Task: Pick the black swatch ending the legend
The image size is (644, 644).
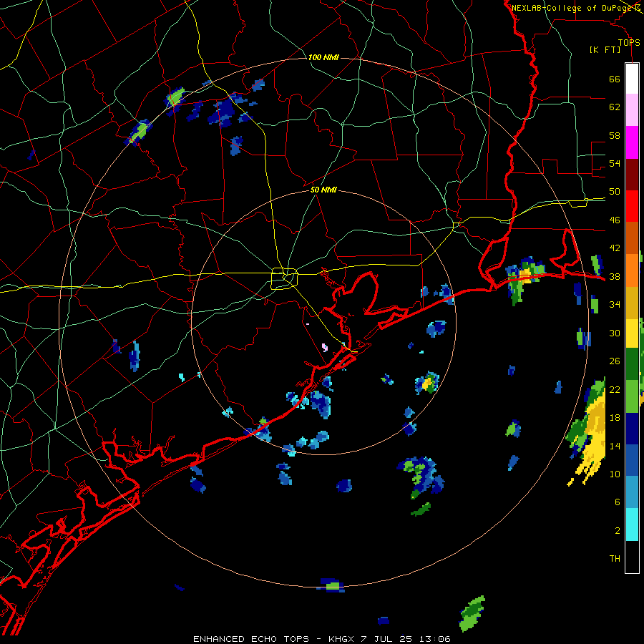Action: 632,557
